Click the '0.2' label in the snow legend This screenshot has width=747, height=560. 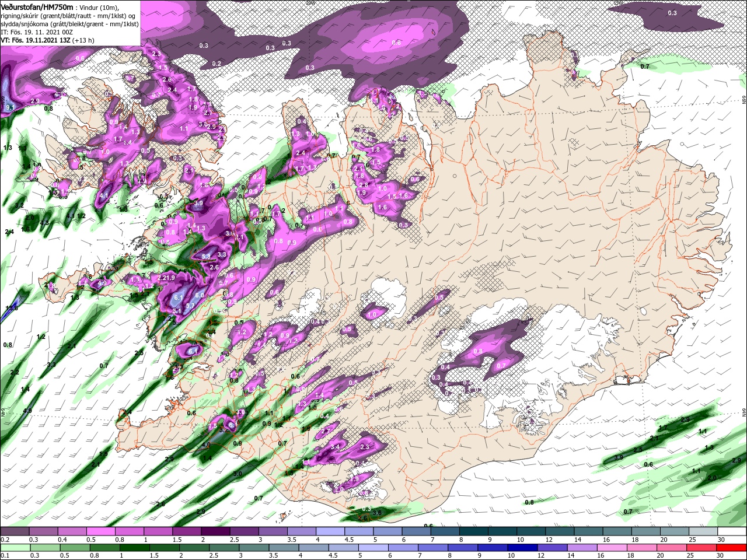tap(5, 540)
